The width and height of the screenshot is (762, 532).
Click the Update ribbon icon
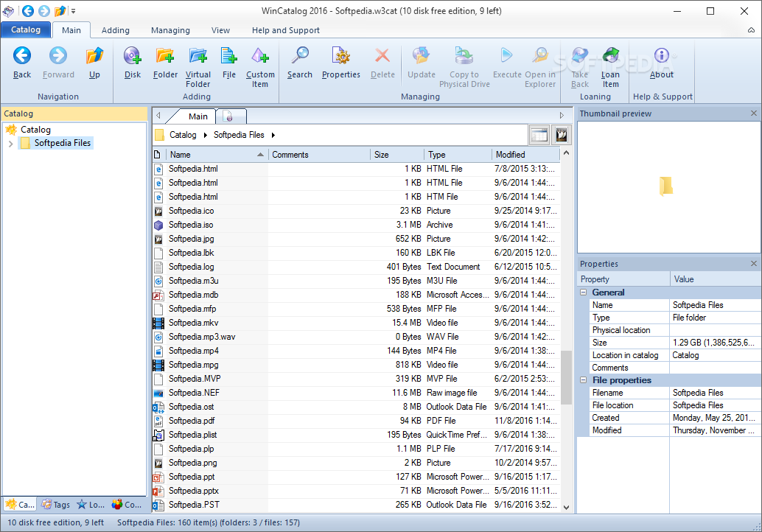pyautogui.click(x=422, y=56)
